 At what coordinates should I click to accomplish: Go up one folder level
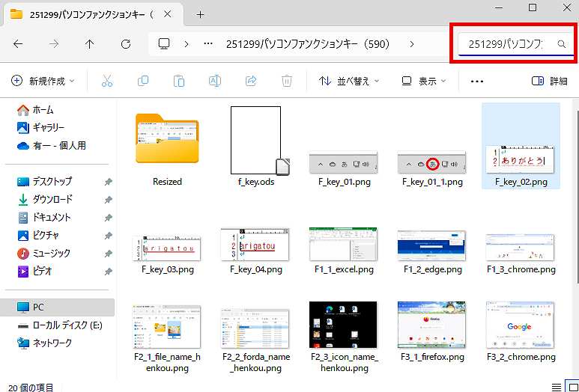click(90, 44)
